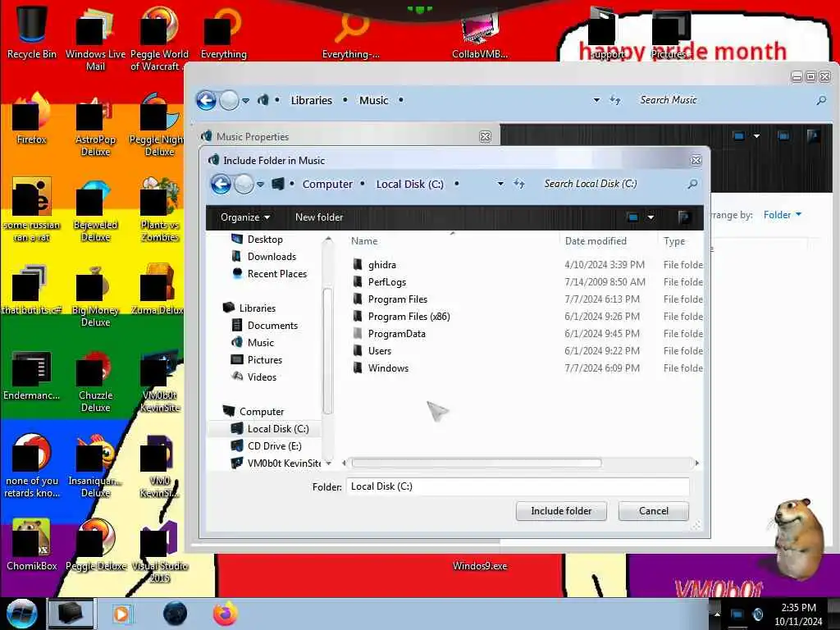Viewport: 840px width, 630px height.
Task: Click taskbar clock showing 2:35 PM
Action: click(798, 614)
